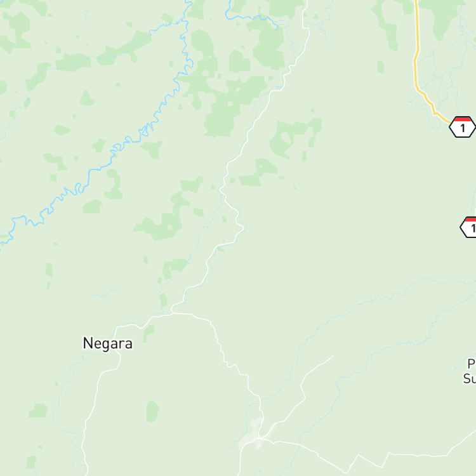Screen dimensions: 476x476
Task: Select the green patch in the lower-left area
Action: click(38, 411)
